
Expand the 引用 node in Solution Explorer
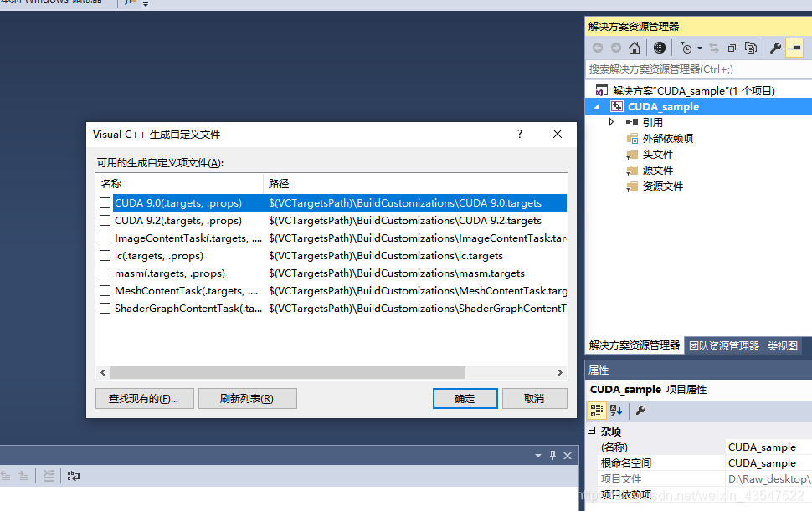pos(611,121)
